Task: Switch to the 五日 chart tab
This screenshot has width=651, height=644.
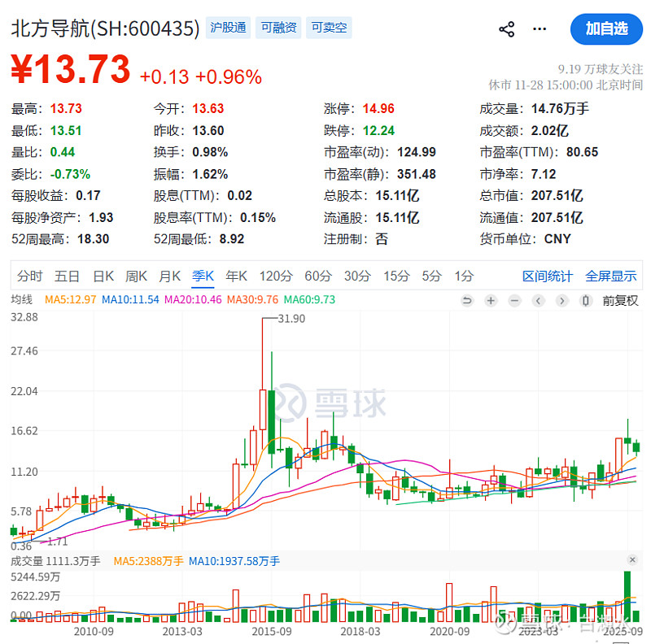Action: click(67, 276)
